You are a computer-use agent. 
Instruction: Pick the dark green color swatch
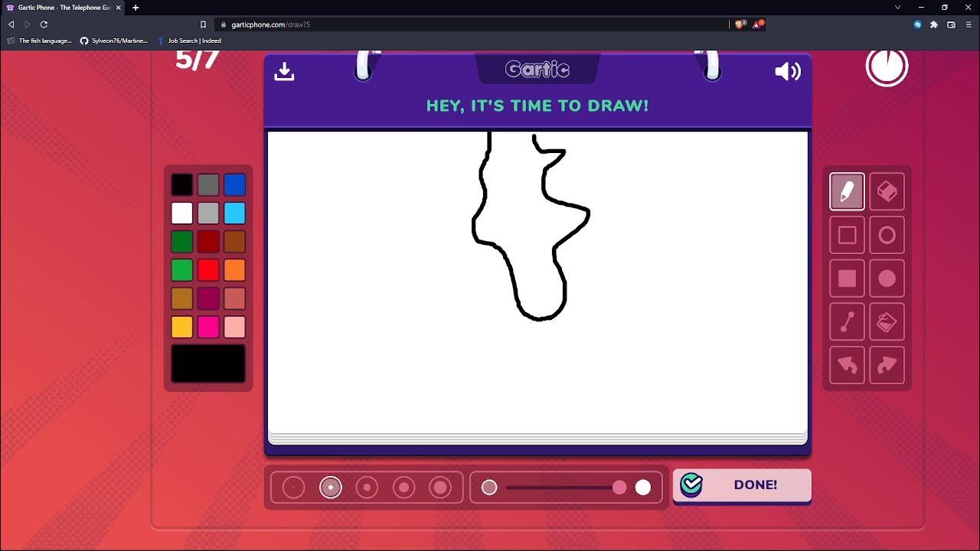pos(182,242)
